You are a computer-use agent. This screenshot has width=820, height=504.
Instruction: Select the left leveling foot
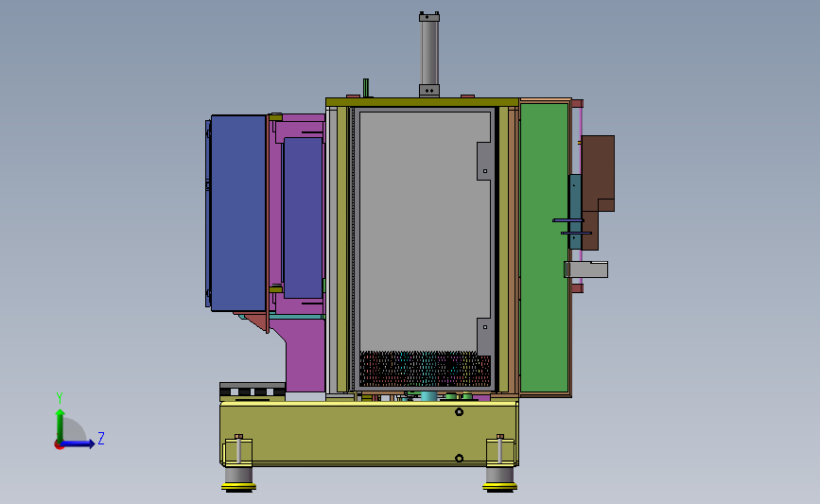pos(238,479)
